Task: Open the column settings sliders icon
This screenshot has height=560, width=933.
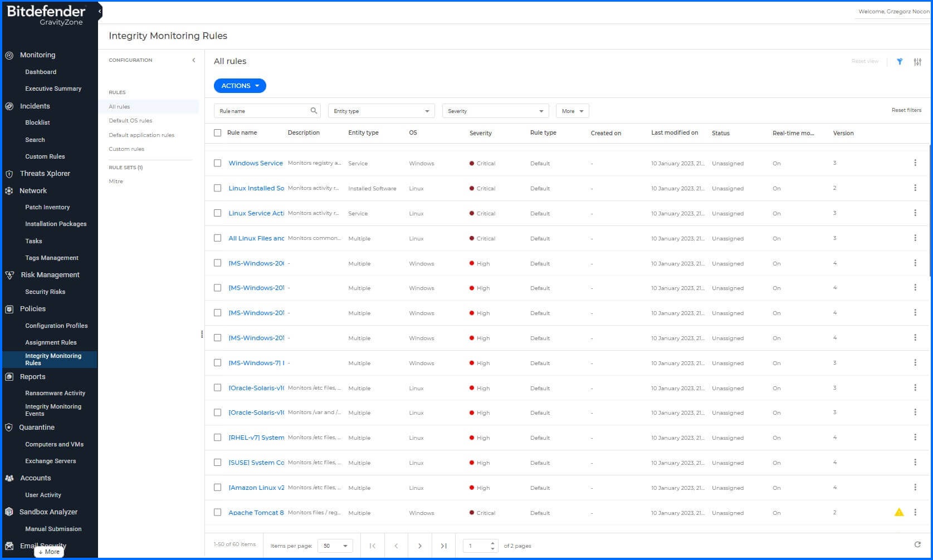Action: pos(917,62)
